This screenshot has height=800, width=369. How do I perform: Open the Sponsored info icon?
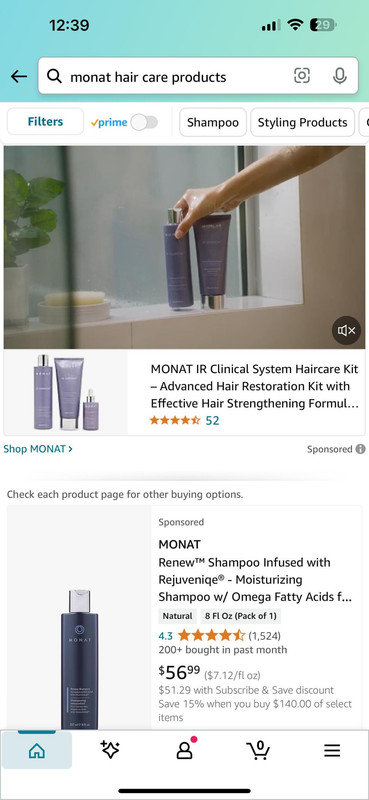pyautogui.click(x=360, y=449)
